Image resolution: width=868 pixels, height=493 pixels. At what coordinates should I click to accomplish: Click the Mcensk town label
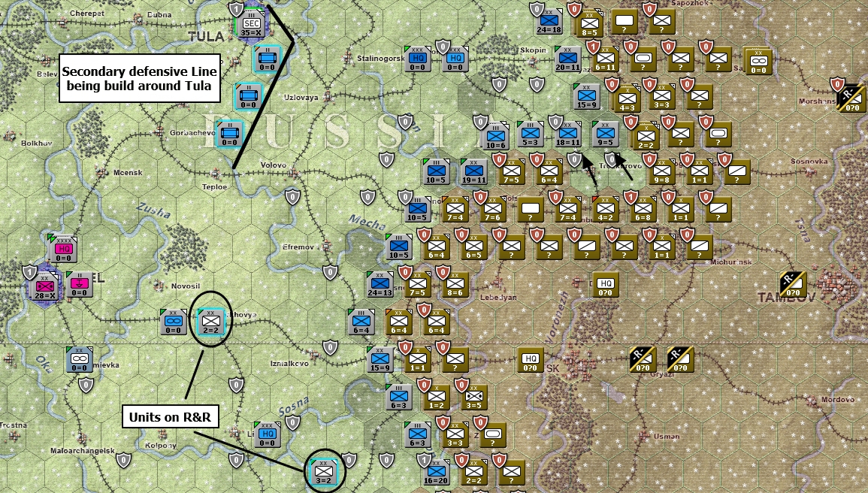pos(128,173)
